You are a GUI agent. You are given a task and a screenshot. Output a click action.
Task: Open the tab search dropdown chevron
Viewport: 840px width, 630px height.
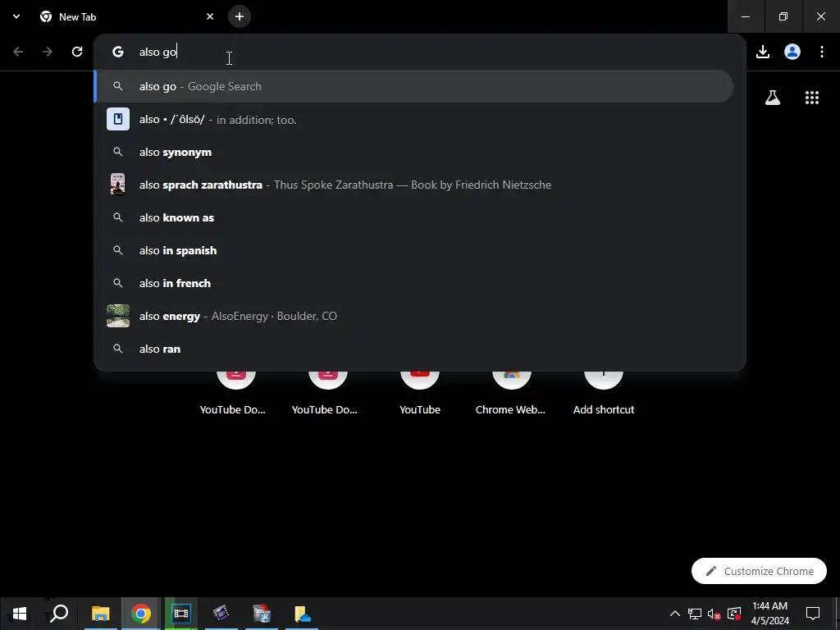(16, 16)
